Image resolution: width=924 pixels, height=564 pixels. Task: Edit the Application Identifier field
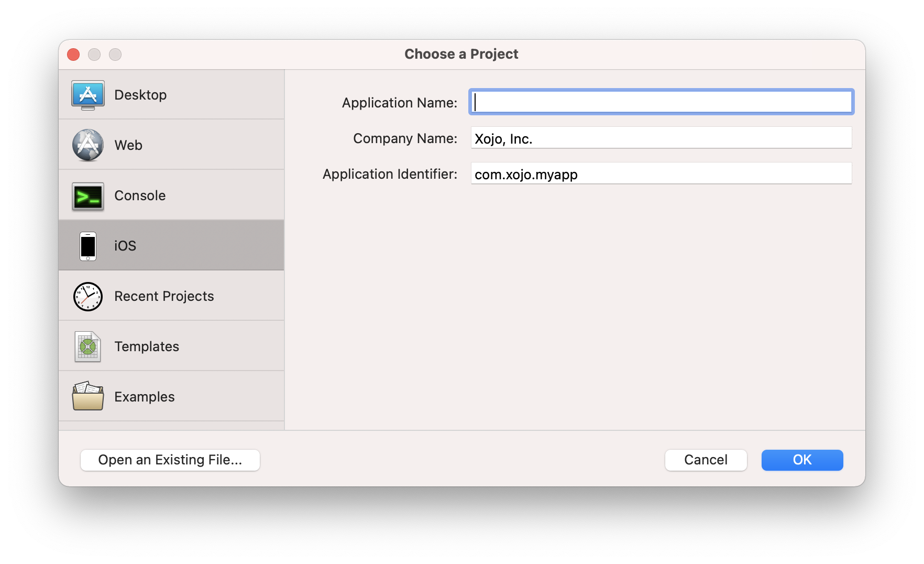(661, 174)
